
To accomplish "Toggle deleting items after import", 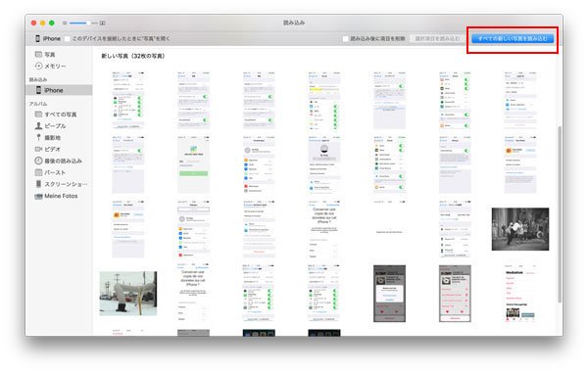I will pyautogui.click(x=345, y=38).
